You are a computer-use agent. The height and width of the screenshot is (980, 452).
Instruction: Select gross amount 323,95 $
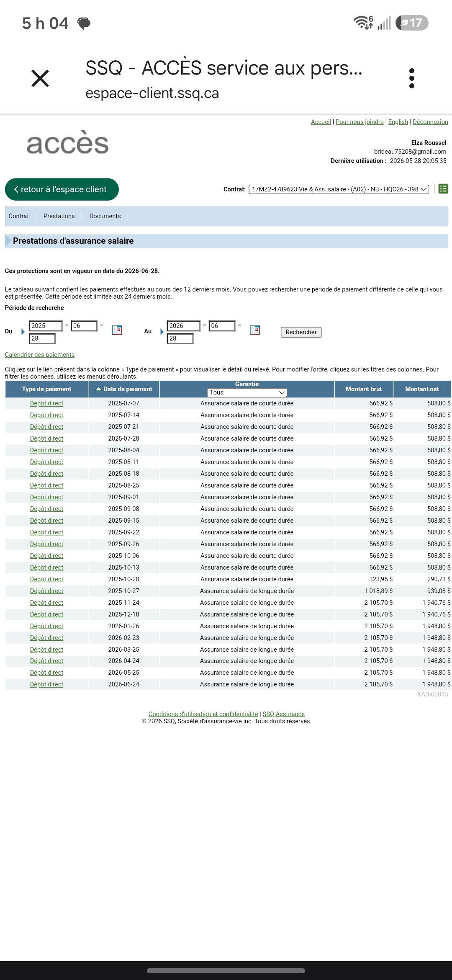381,579
